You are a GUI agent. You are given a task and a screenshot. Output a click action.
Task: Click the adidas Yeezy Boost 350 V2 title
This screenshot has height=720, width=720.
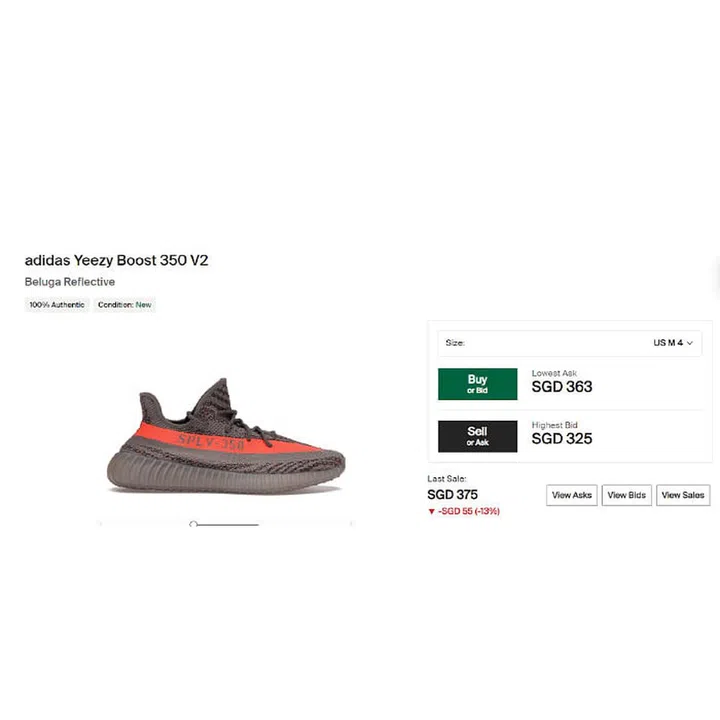pos(117,260)
